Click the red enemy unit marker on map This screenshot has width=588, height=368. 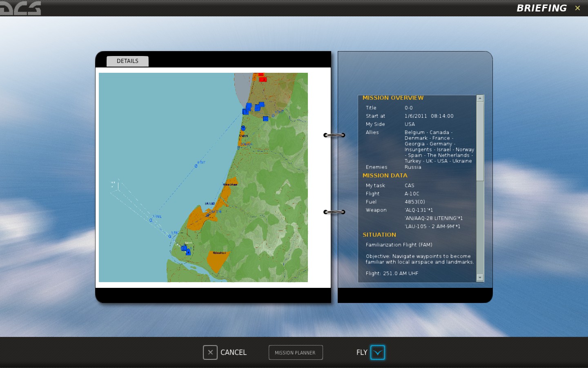[263, 79]
